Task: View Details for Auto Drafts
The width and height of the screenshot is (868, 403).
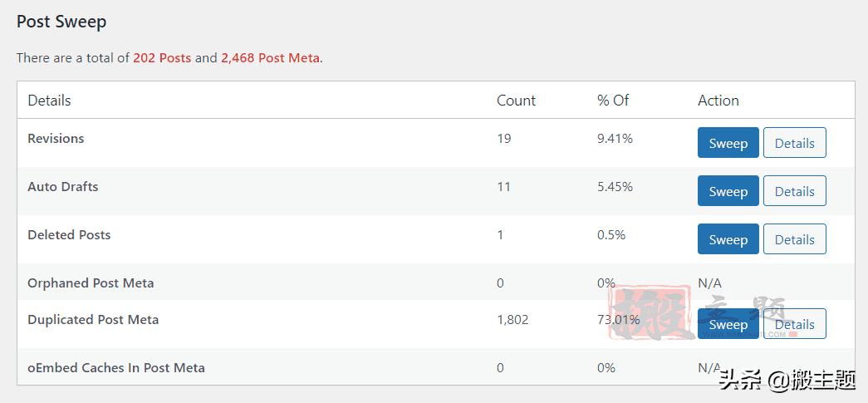Action: click(794, 191)
